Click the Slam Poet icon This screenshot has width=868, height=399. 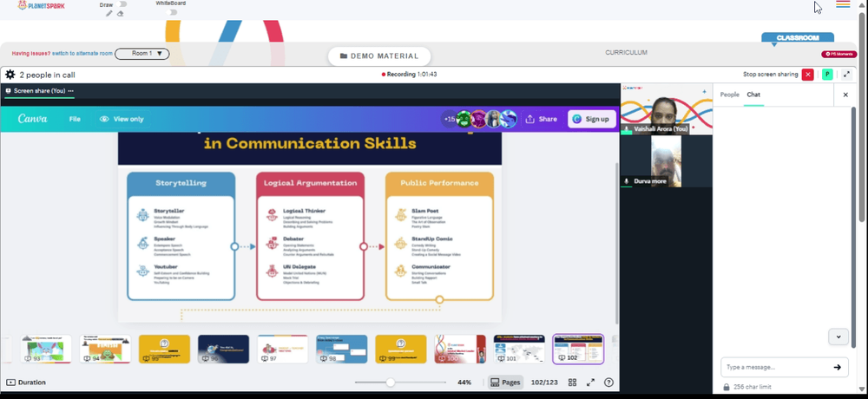[x=401, y=215]
